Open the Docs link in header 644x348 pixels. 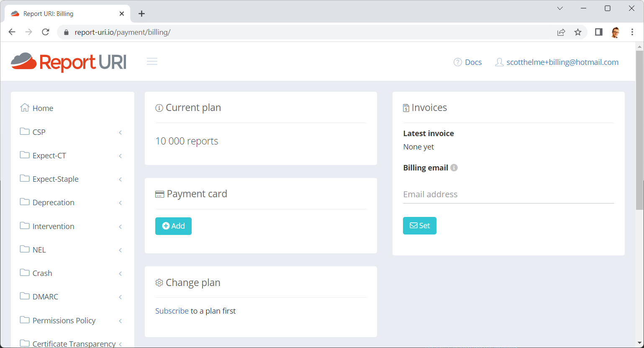[468, 62]
